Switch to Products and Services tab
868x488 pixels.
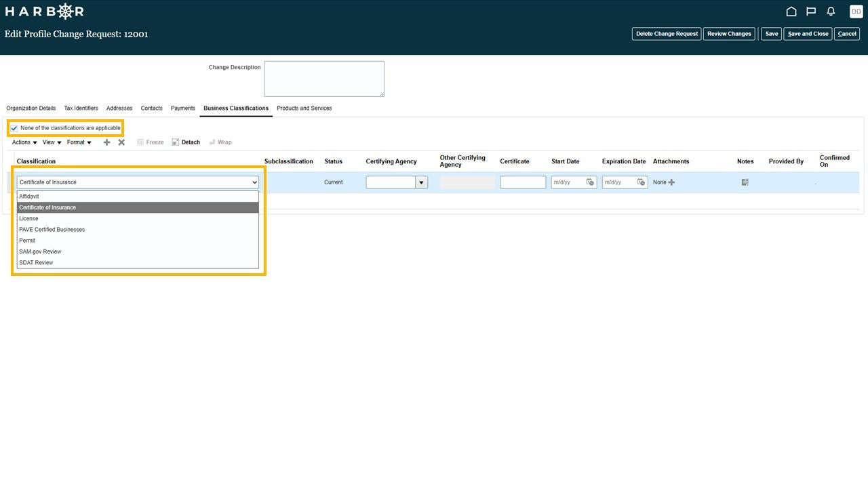coord(304,108)
